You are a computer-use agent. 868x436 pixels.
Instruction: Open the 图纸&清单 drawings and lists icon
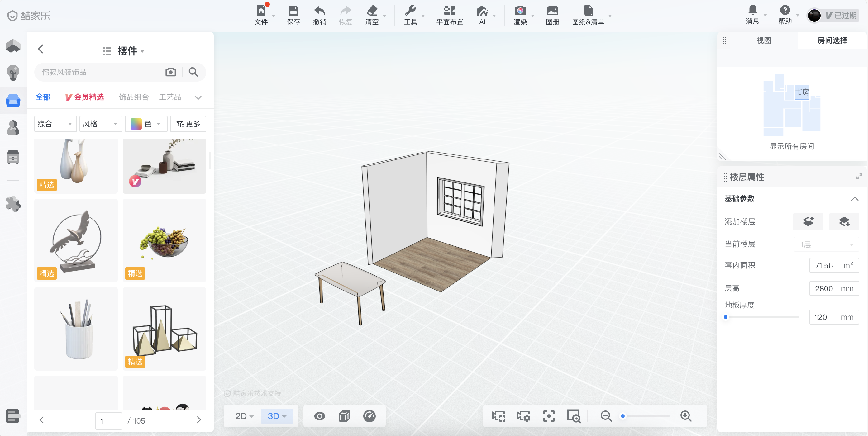click(x=588, y=11)
